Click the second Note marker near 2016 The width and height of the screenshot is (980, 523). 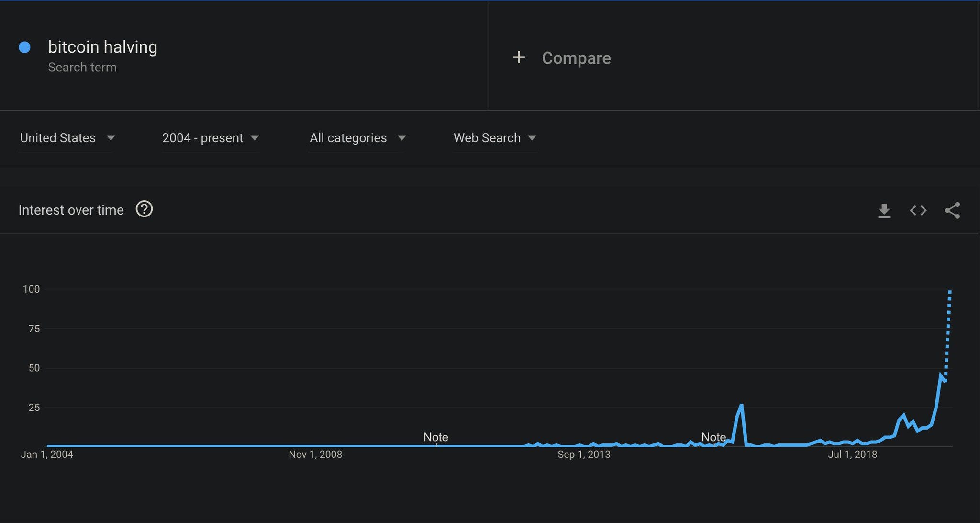tap(713, 437)
